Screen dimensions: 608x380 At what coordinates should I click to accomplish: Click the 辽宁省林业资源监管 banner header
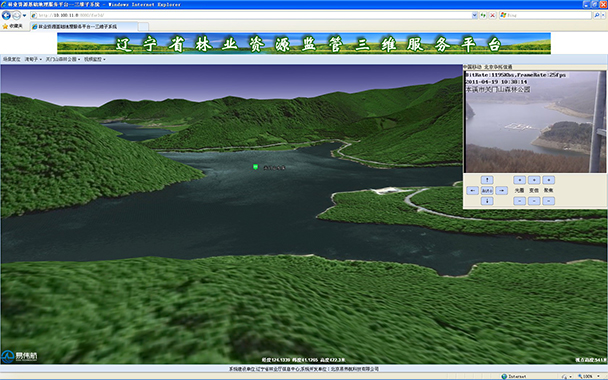304,43
